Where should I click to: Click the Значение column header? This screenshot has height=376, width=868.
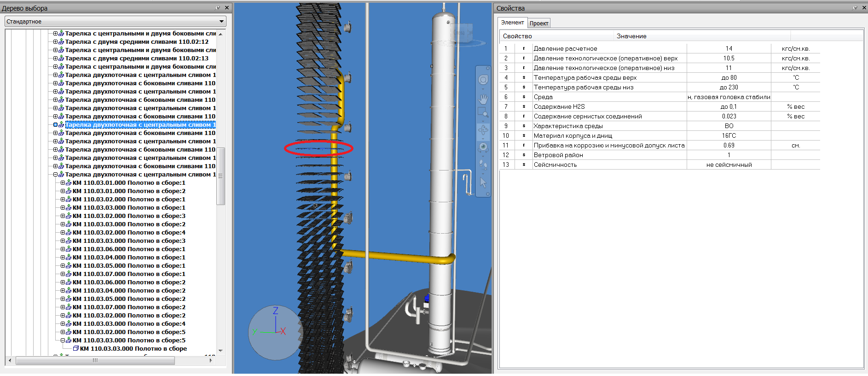631,36
